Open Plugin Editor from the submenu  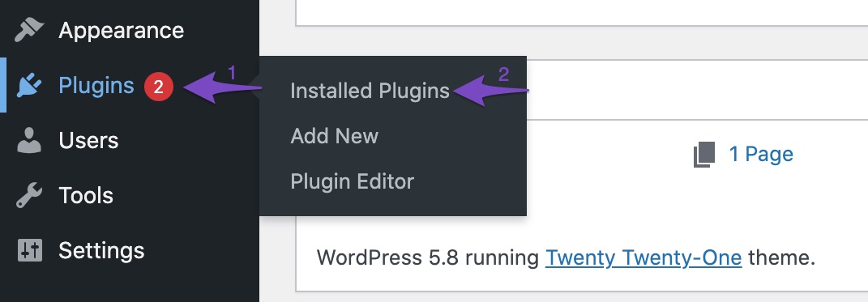click(x=352, y=181)
